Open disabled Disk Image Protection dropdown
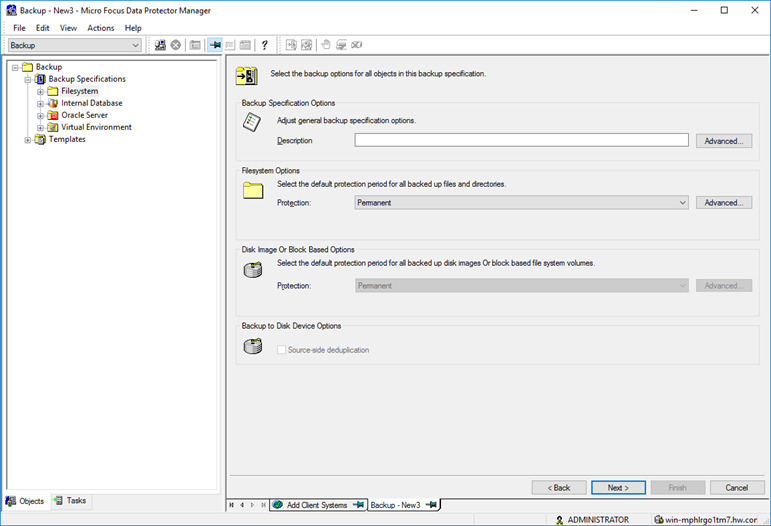This screenshot has width=771, height=526. click(x=521, y=286)
